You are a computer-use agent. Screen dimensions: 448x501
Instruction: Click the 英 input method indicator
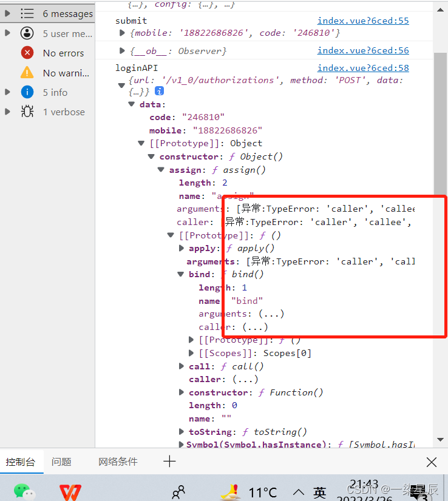click(x=320, y=493)
